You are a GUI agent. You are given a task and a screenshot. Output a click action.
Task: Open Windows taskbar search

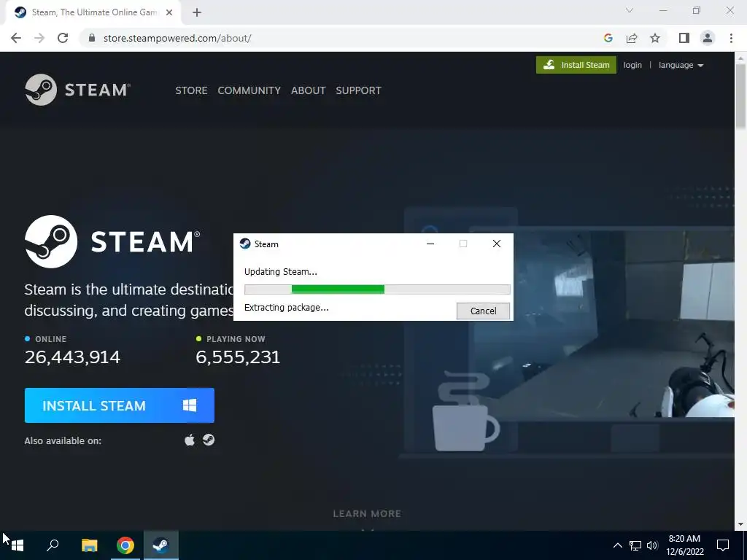tap(53, 545)
